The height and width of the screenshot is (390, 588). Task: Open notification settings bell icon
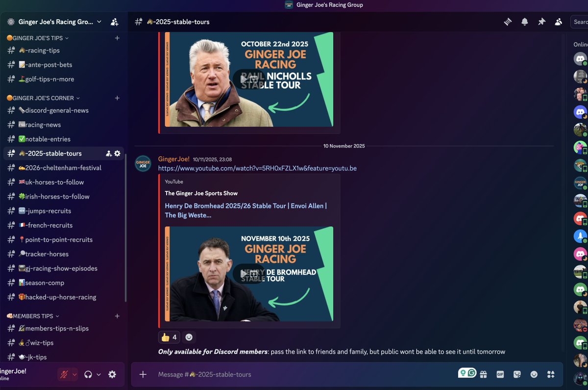pos(525,22)
